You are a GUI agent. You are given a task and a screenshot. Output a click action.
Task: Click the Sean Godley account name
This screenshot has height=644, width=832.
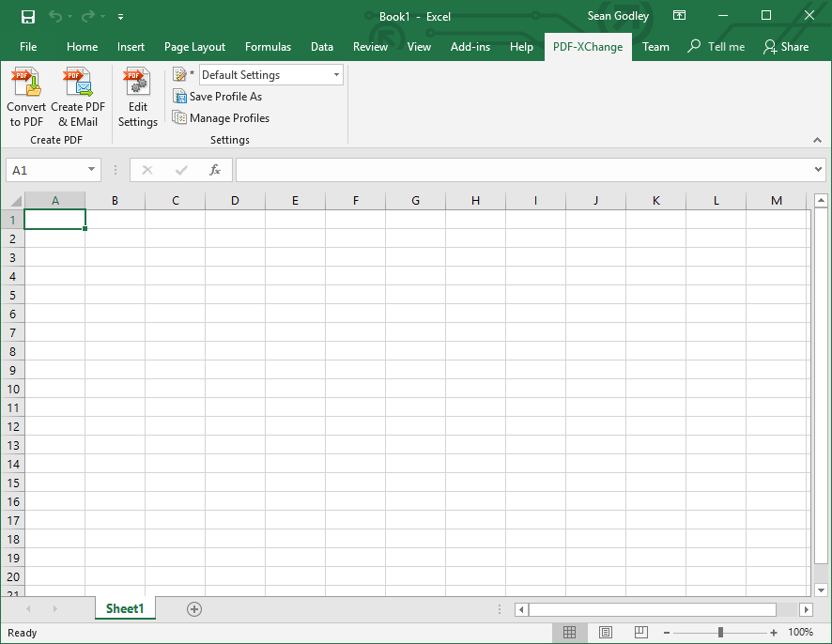pos(618,16)
